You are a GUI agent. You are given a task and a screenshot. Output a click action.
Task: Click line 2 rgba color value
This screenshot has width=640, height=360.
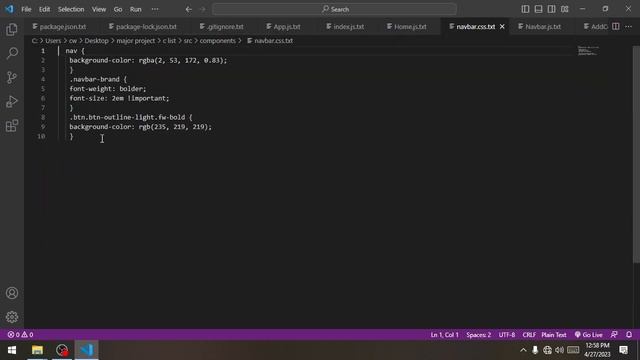182,60
